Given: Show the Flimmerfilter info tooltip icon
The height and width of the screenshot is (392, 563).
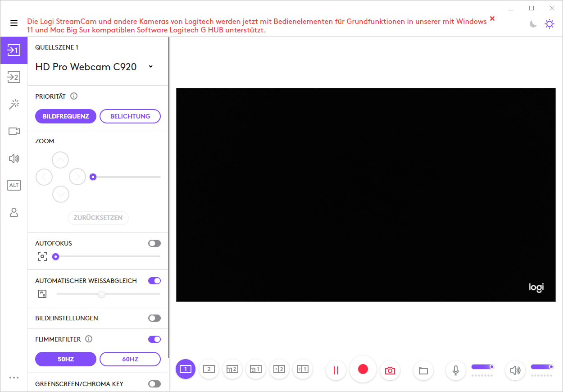Looking at the screenshot, I should 89,339.
